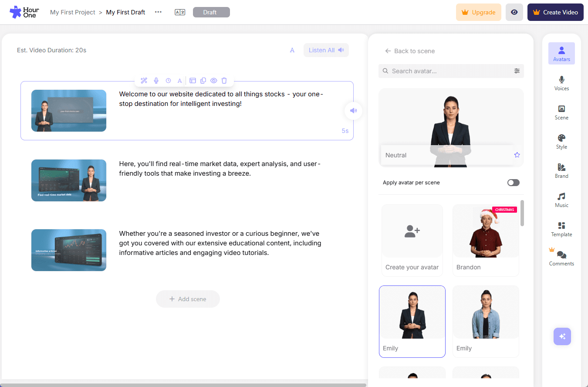Go Back to scene link
This screenshot has height=387, width=588.
click(x=410, y=51)
